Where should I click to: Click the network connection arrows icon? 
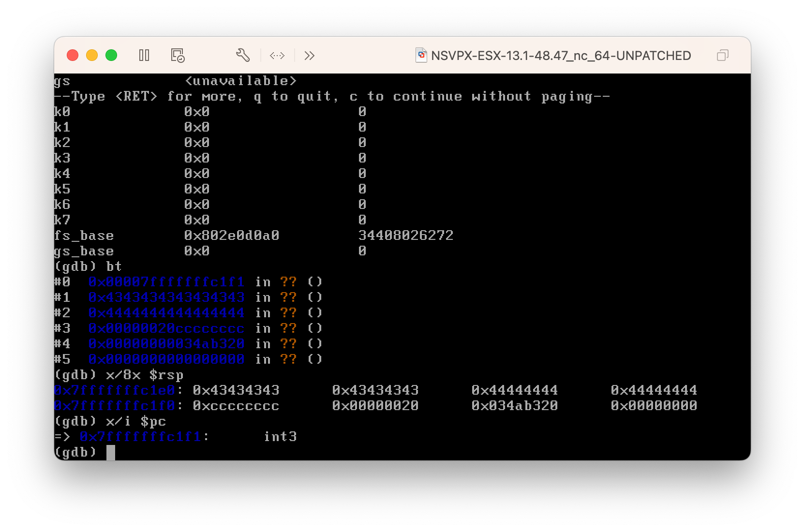coord(277,56)
